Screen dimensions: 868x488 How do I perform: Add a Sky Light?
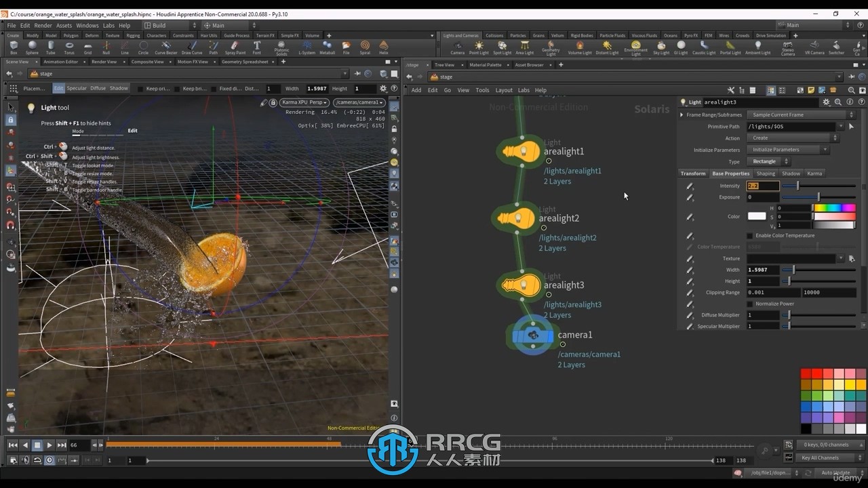pos(661,47)
